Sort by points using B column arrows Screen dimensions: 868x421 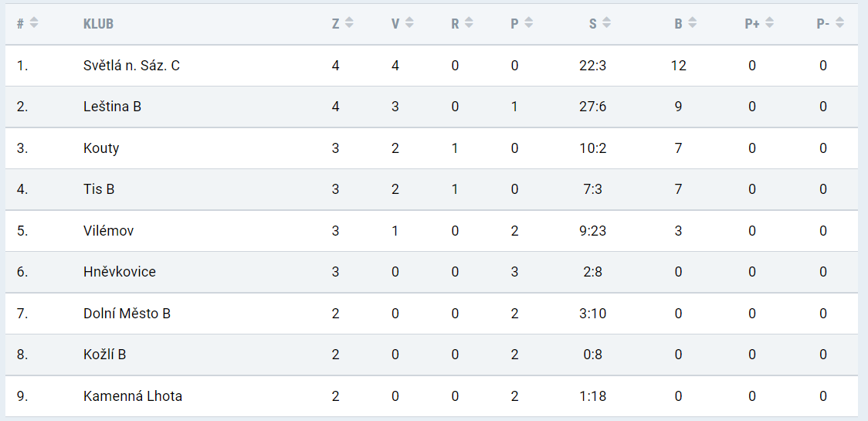tap(692, 23)
